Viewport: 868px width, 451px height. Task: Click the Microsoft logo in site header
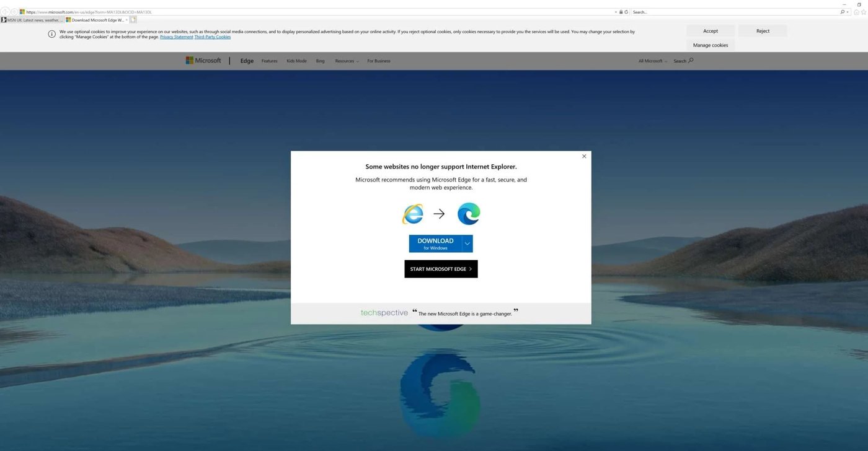[x=203, y=61]
